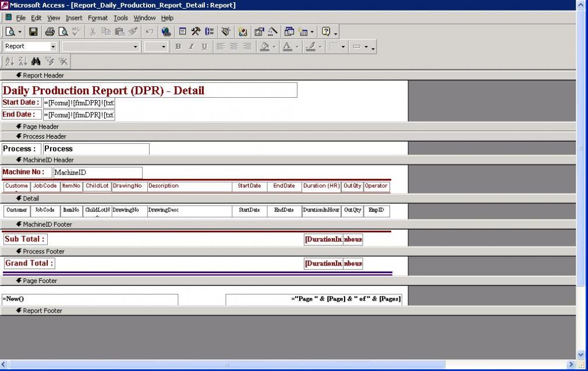Open the Edit menu
Screen dimensions: 588x371
pyautogui.click(x=36, y=18)
